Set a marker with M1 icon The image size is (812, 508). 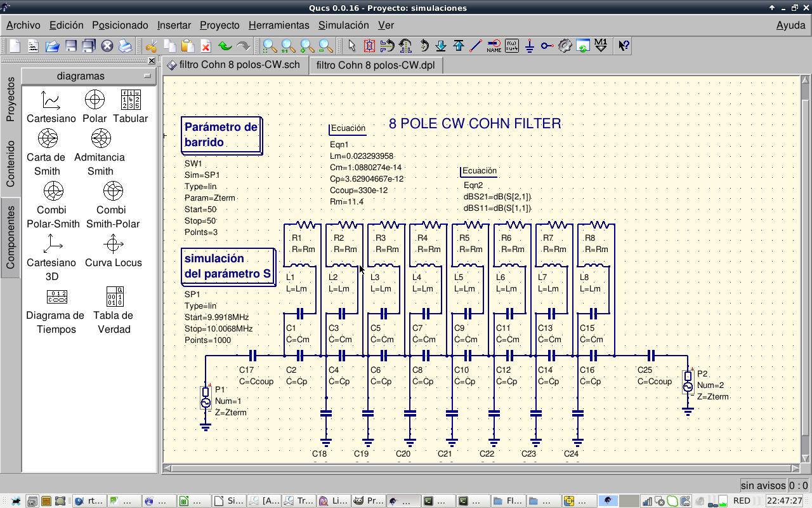pyautogui.click(x=601, y=46)
